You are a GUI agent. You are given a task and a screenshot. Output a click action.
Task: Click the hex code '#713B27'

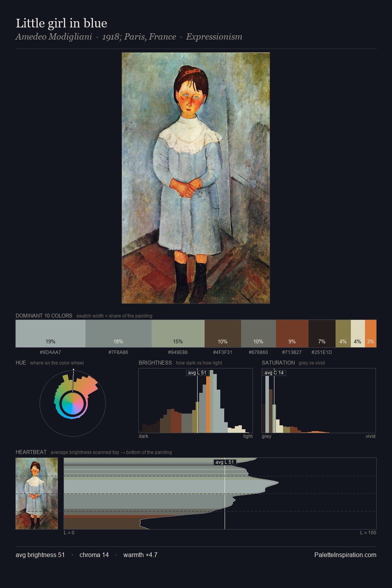[292, 352]
